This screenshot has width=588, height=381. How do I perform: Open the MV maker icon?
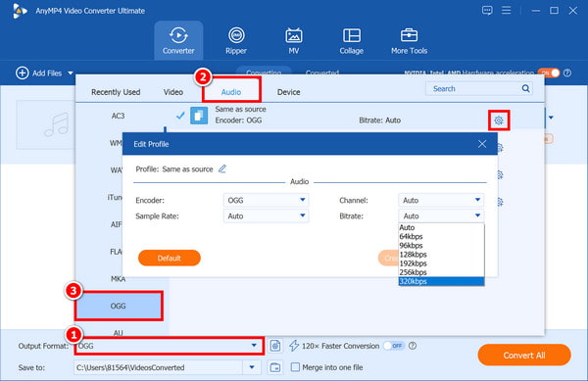(294, 36)
